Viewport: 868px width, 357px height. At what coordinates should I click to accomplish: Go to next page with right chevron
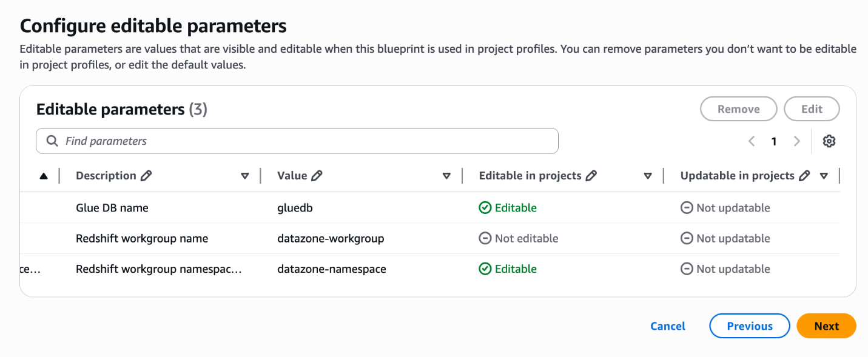pos(797,141)
